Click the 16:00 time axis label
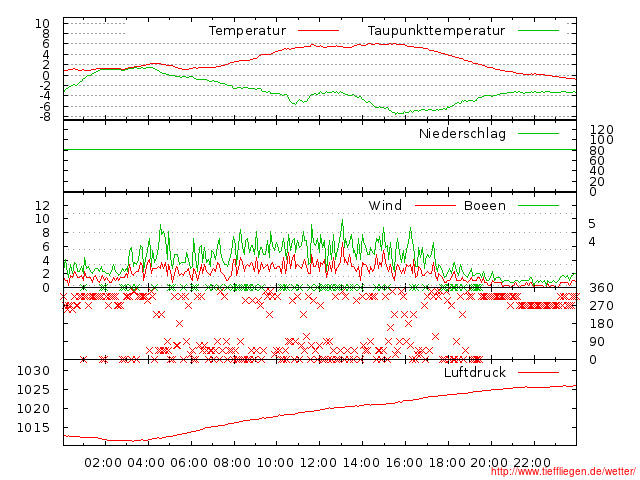This screenshot has width=640, height=480. pos(404,463)
